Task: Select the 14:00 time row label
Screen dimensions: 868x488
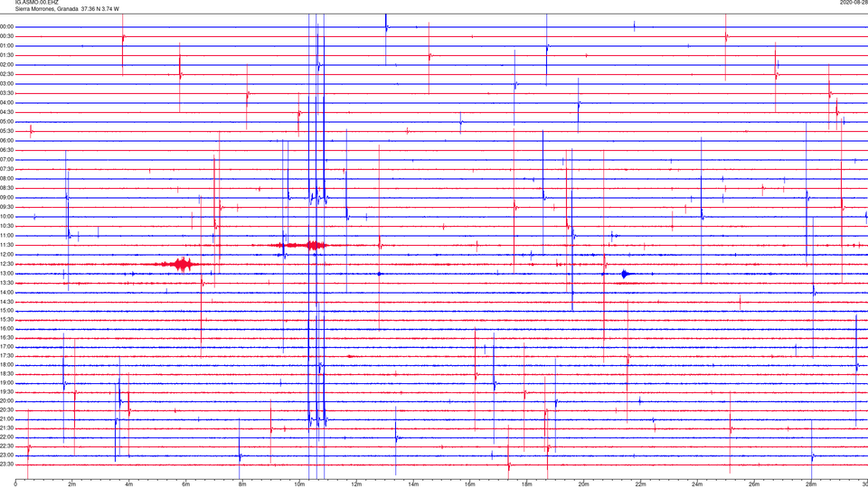Action: (7, 293)
